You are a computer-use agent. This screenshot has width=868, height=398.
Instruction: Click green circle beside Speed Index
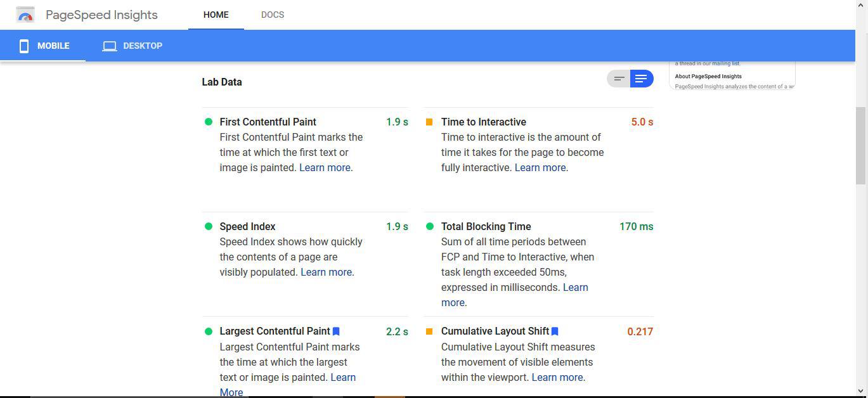coord(209,226)
